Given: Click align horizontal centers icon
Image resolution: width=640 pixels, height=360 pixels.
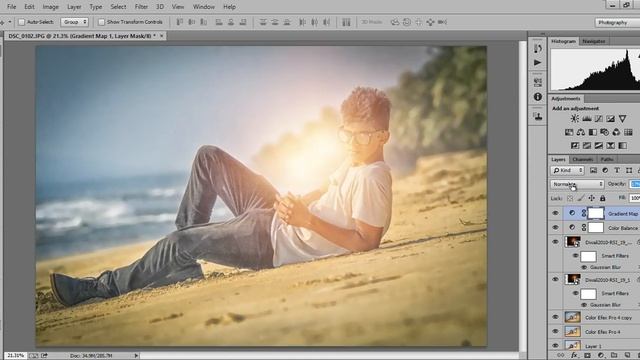Looking at the screenshot, I should coord(231,22).
